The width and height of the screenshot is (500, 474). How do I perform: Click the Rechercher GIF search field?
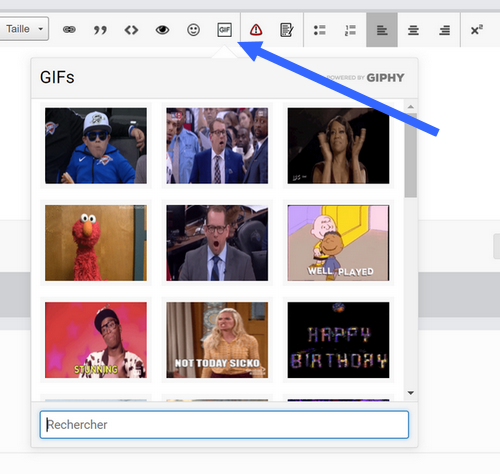point(224,424)
